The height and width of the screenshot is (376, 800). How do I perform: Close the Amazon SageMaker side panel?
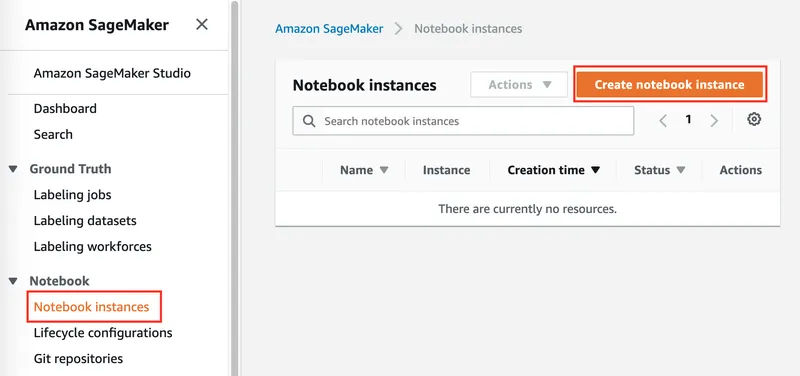click(x=202, y=24)
